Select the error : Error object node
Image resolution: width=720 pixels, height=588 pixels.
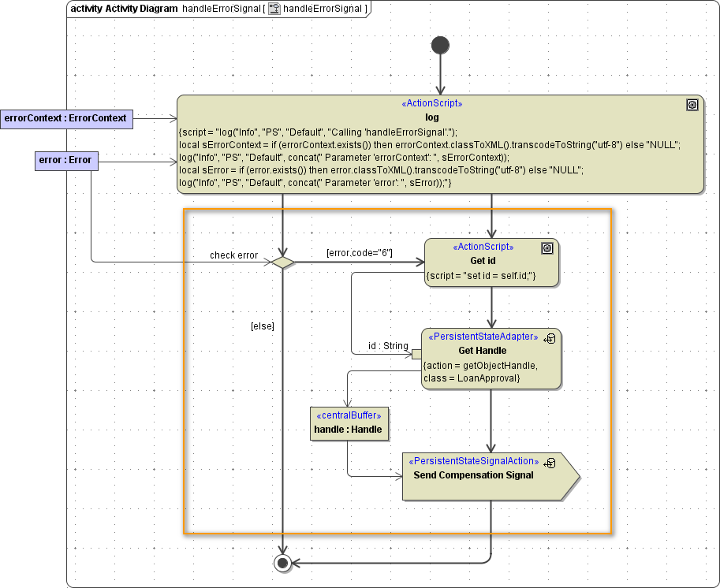coord(66,161)
